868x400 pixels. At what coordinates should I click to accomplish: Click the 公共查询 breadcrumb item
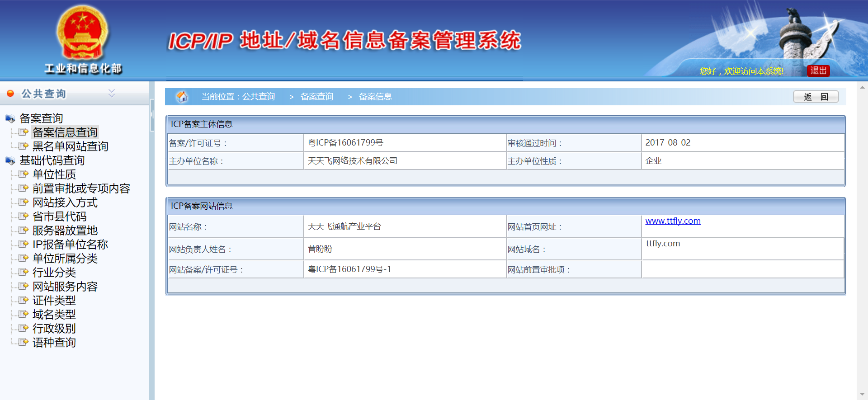[x=259, y=96]
